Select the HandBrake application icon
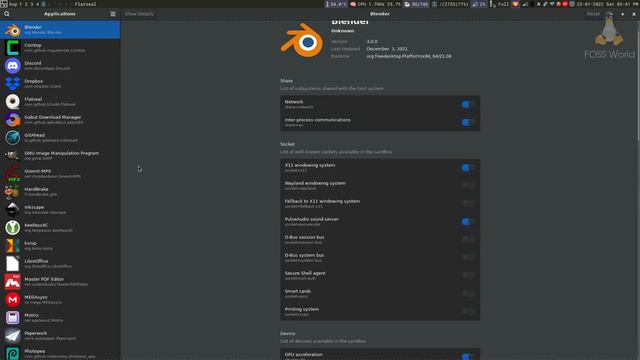Screen dimensions: 640x360 tap(13, 191)
